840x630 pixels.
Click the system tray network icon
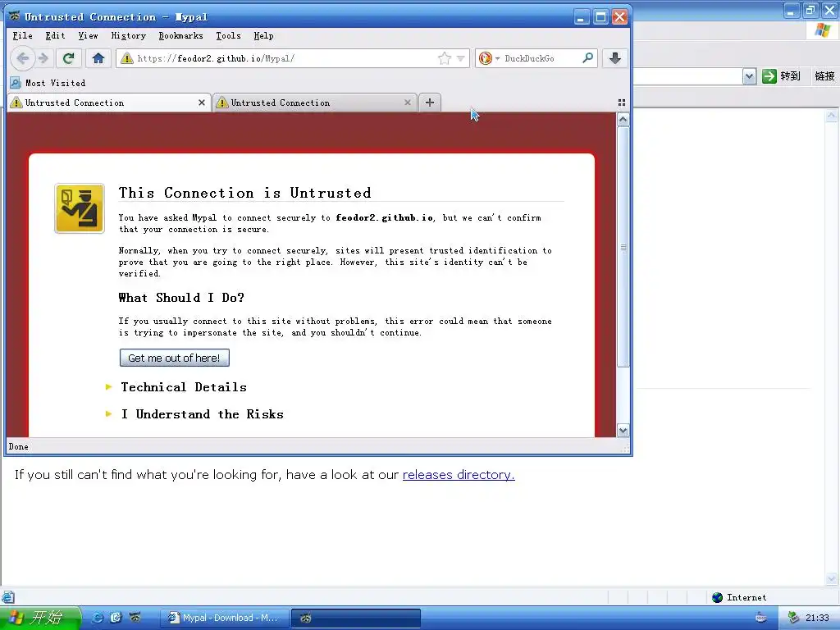tap(792, 618)
